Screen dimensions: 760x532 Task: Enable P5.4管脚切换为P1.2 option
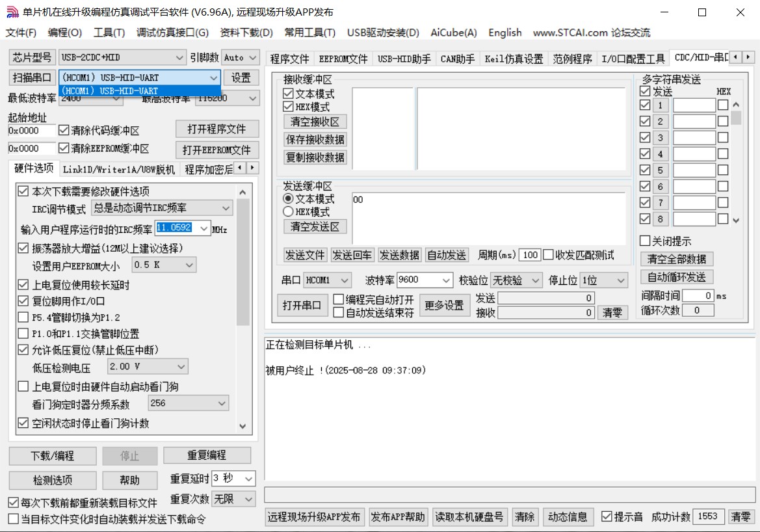click(23, 317)
